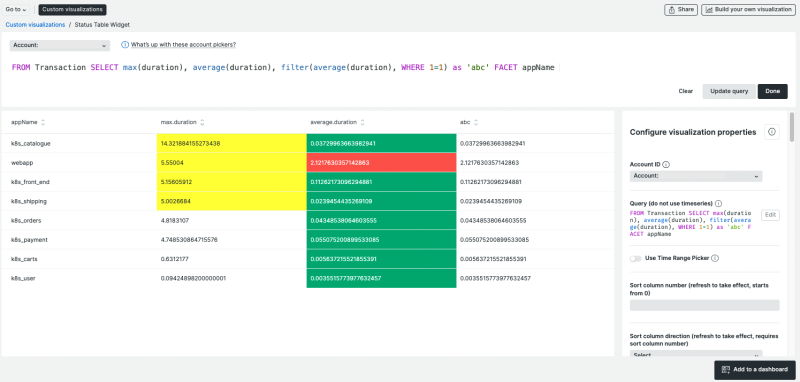Click the k8s_catalogue row name

(x=31, y=144)
